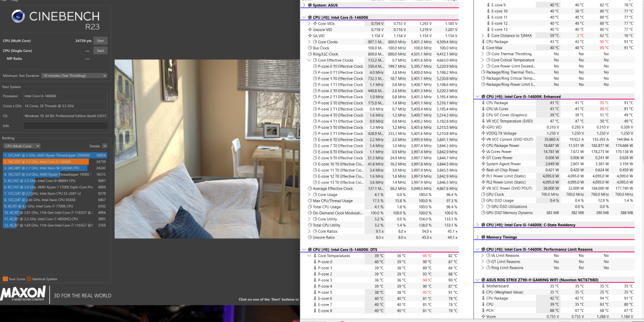The height and width of the screenshot is (322, 644).
Task: Click the Processor field showing i5-14600K
Action: point(66,96)
